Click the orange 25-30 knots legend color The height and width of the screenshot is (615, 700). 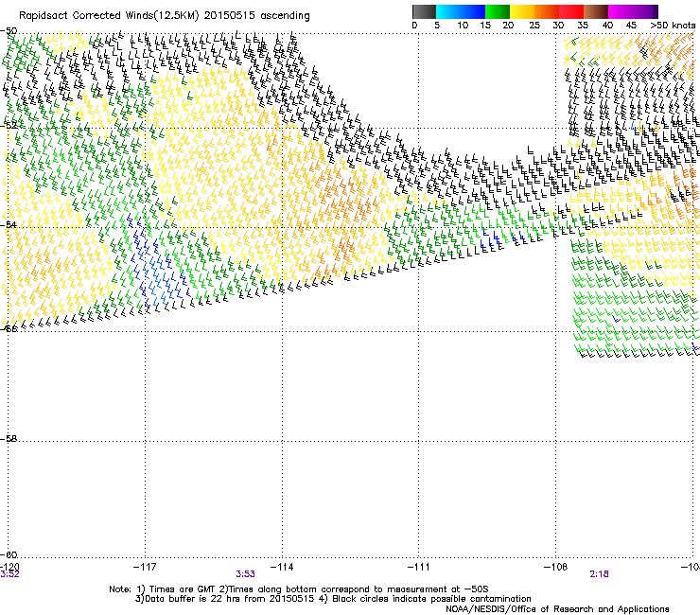click(x=547, y=11)
